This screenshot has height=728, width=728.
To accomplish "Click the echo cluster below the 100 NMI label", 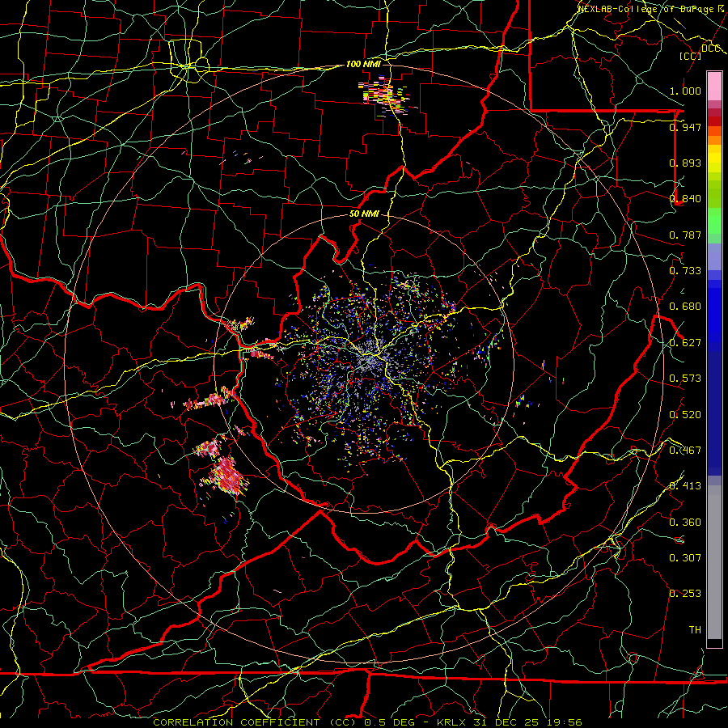I will click(383, 96).
